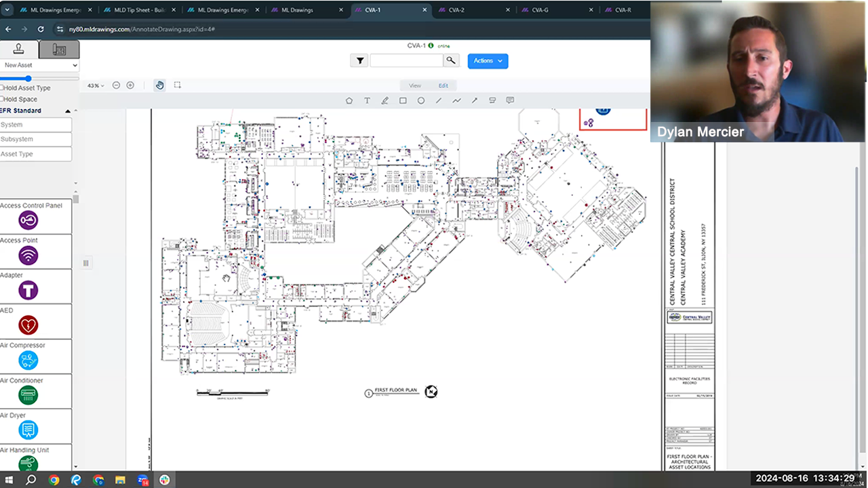Open the New Asset dropdown
The image size is (868, 488).
point(39,64)
